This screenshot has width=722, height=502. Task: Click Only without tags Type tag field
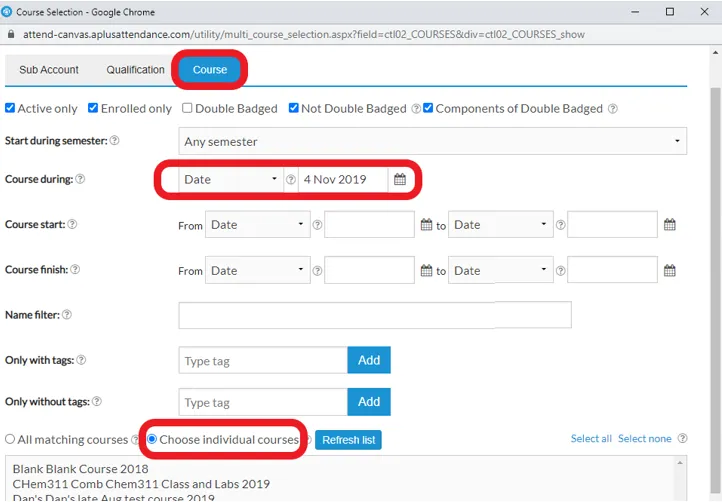coord(263,402)
